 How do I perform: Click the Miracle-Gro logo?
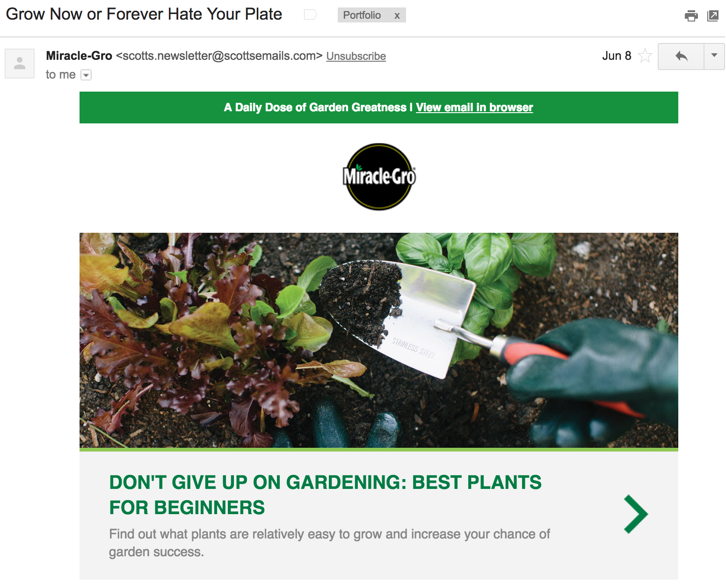379,177
